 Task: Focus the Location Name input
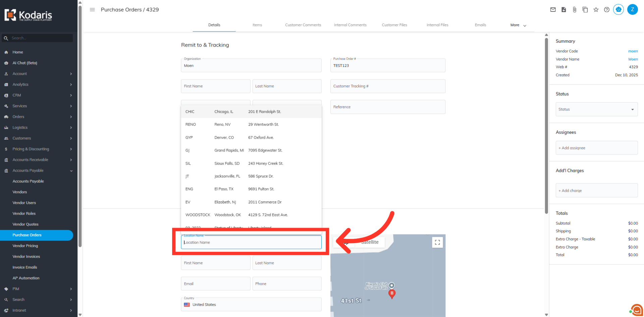[251, 242]
